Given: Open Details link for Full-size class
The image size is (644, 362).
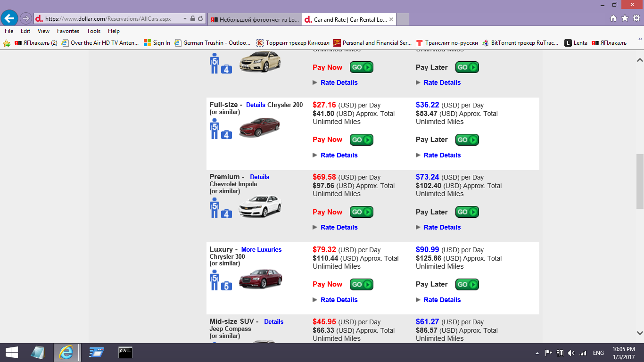Looking at the screenshot, I should click(x=256, y=105).
